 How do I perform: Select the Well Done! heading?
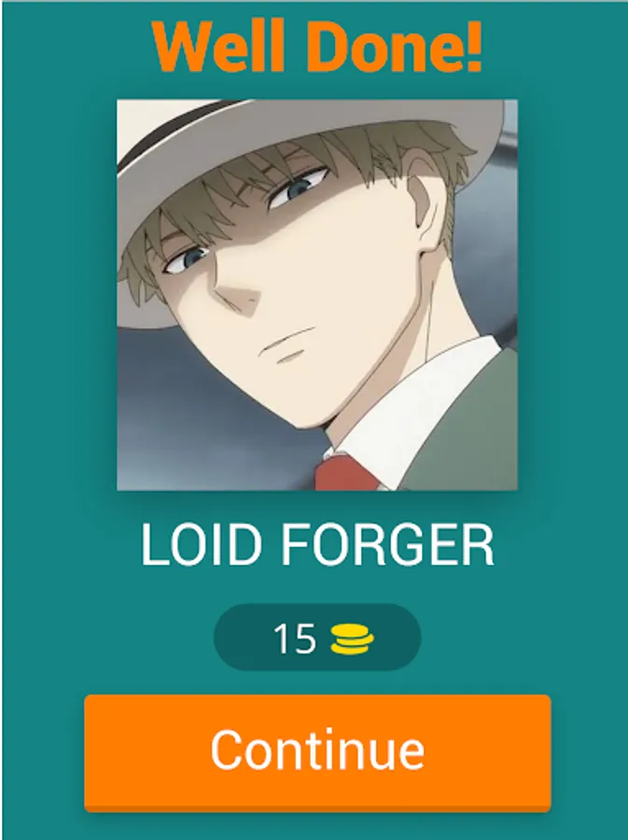pyautogui.click(x=317, y=46)
